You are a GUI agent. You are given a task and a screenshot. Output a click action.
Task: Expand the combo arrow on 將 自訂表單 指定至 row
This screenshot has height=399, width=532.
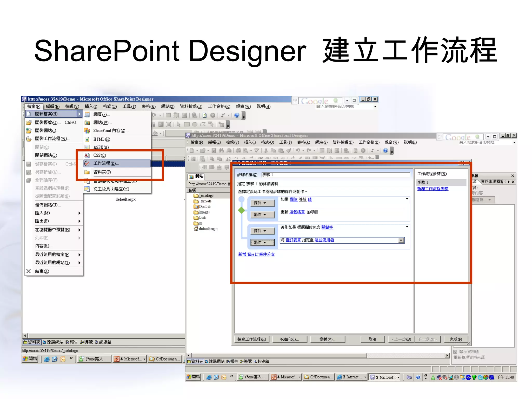point(401,240)
